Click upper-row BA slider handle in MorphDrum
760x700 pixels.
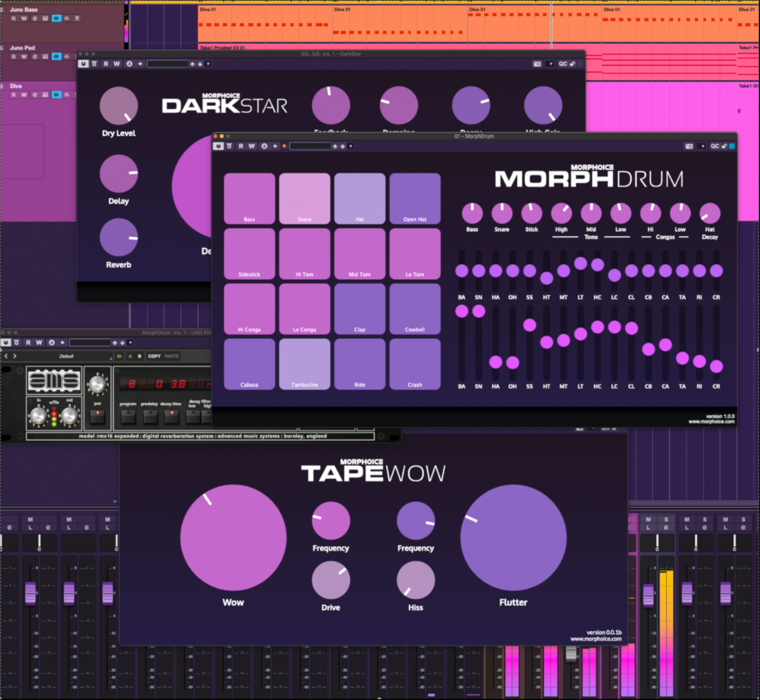(461, 271)
